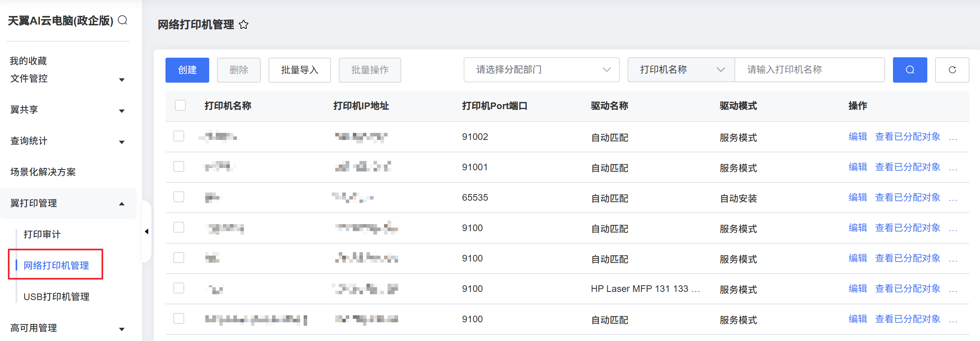Go to the 打印审计 menu item
The width and height of the screenshot is (980, 341).
(42, 234)
